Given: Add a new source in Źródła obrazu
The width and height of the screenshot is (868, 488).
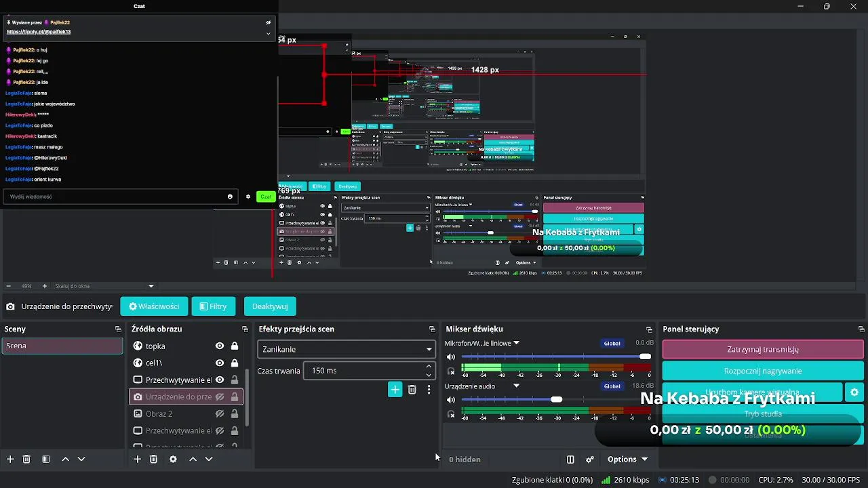Looking at the screenshot, I should tap(137, 459).
